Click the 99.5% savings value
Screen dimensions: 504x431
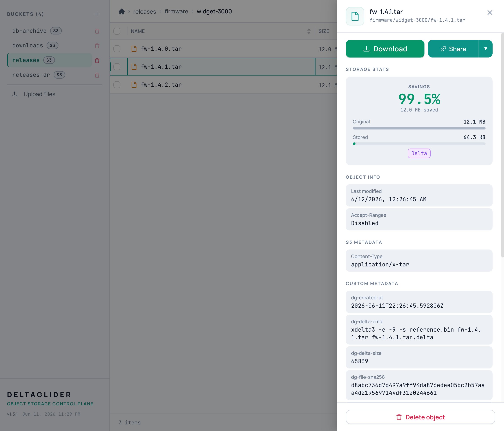tap(419, 99)
